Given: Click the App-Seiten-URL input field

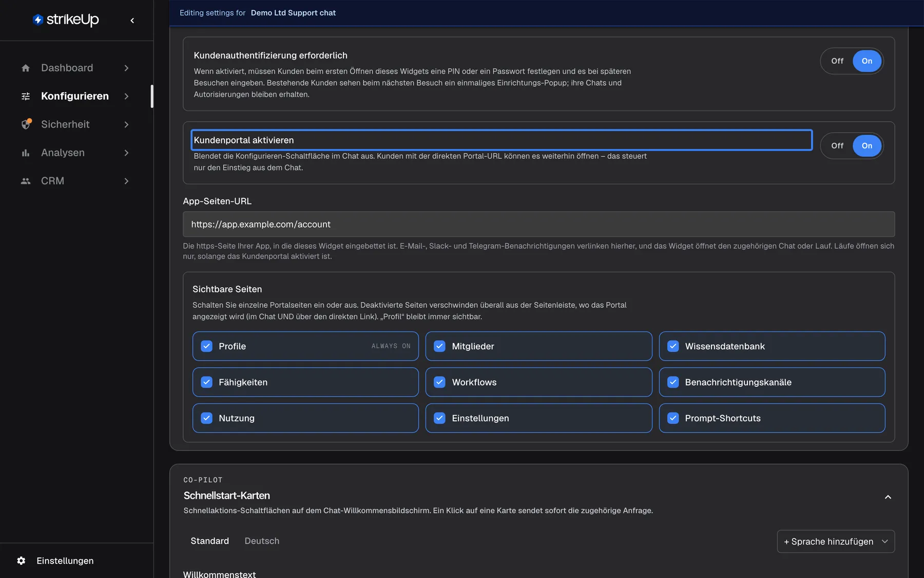Looking at the screenshot, I should click(538, 224).
